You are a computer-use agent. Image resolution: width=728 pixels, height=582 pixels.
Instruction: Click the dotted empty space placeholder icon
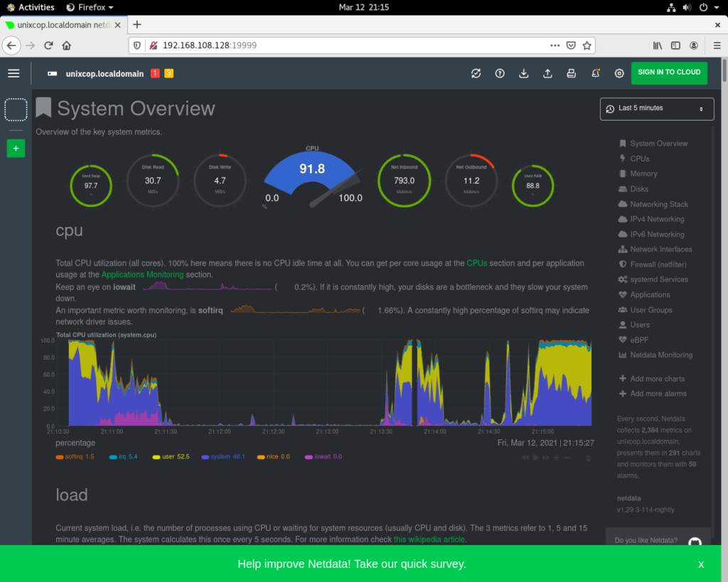(16, 109)
